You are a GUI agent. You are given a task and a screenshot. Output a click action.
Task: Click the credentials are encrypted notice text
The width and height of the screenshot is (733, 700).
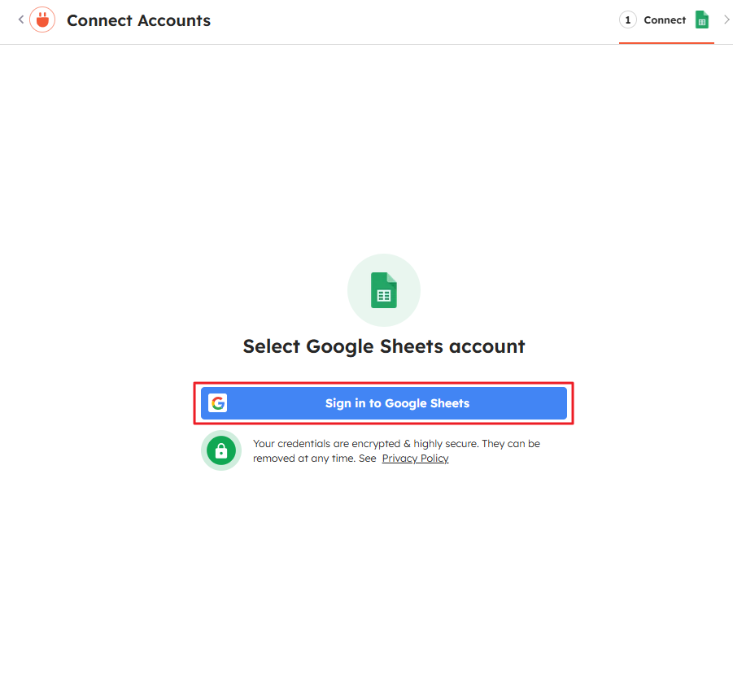pyautogui.click(x=396, y=444)
